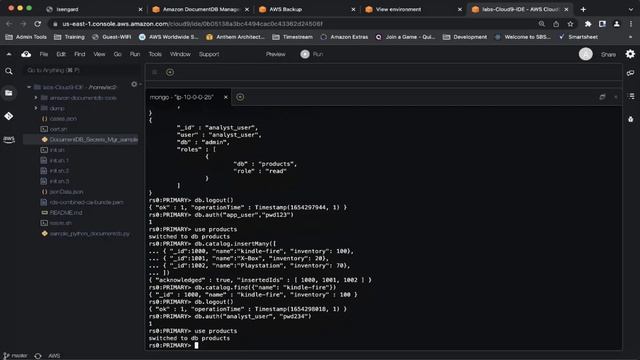
Task: Go back in the browser
Action: click(9, 24)
